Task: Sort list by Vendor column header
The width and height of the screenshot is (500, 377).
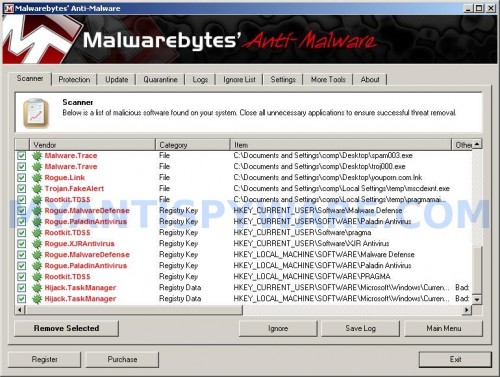Action: (93, 145)
